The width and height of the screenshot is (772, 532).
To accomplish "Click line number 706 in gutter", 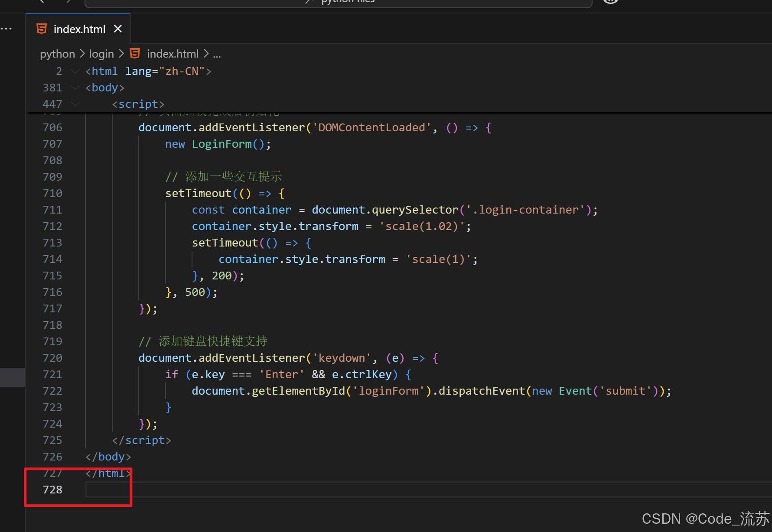I will click(52, 127).
